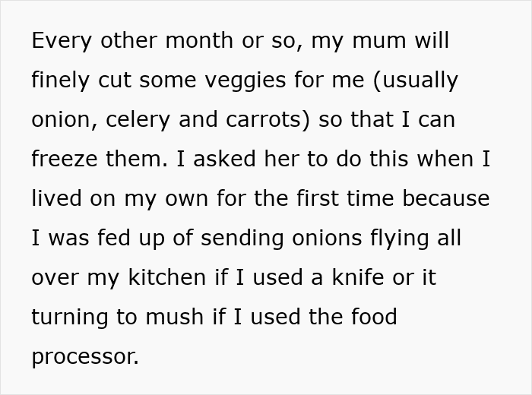
Task: Click the word "kitchen" in the text
Action: (166, 278)
